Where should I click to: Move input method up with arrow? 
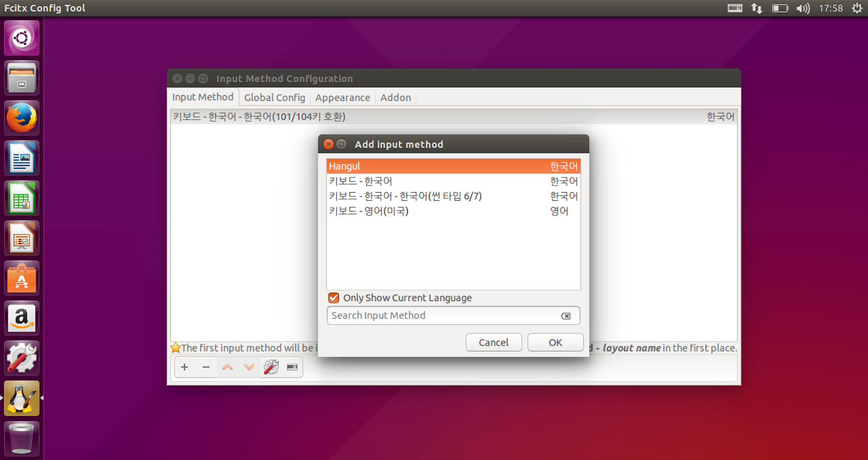tap(228, 367)
